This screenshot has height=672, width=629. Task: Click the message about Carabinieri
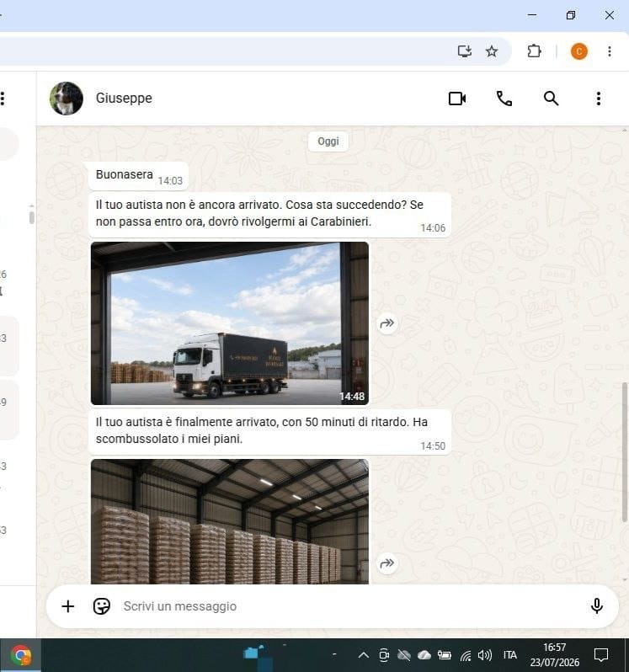(x=270, y=215)
